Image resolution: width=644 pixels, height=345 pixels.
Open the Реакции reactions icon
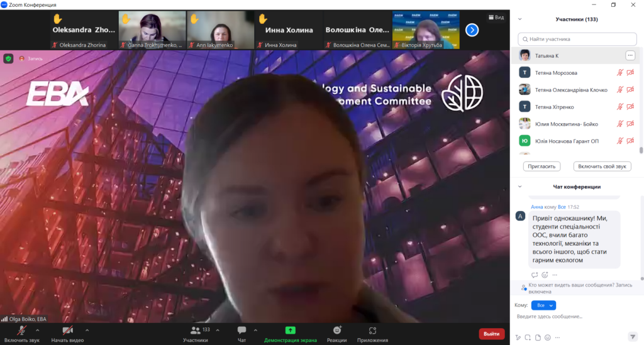pos(337,330)
